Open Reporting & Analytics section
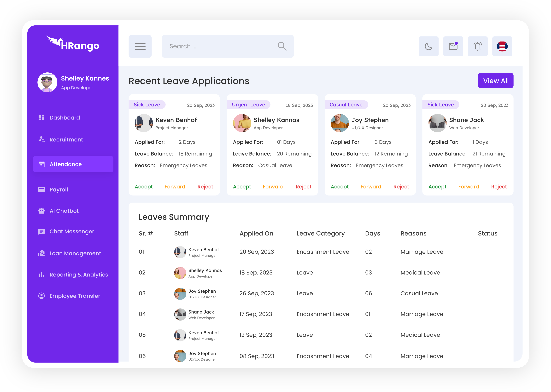551x392 pixels. (78, 275)
